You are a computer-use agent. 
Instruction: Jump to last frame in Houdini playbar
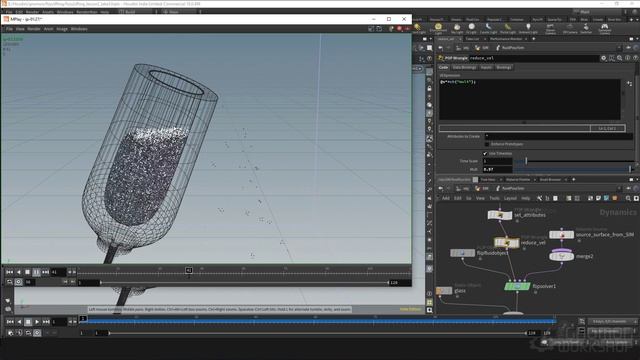tap(46, 322)
